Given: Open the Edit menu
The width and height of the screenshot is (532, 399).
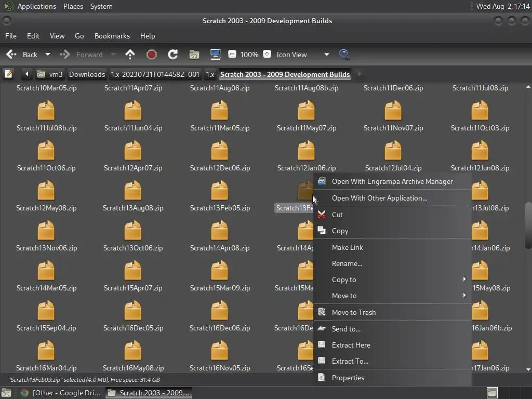Looking at the screenshot, I should pos(33,36).
